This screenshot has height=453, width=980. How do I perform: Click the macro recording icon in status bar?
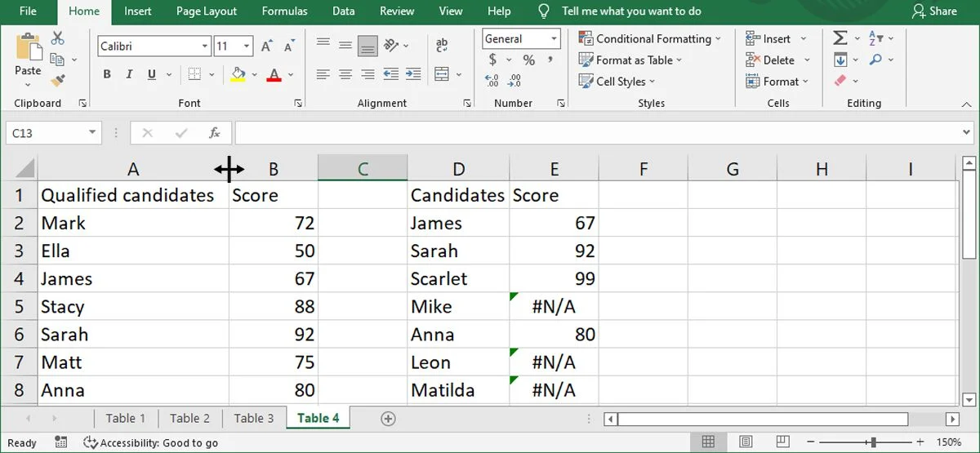coord(61,442)
